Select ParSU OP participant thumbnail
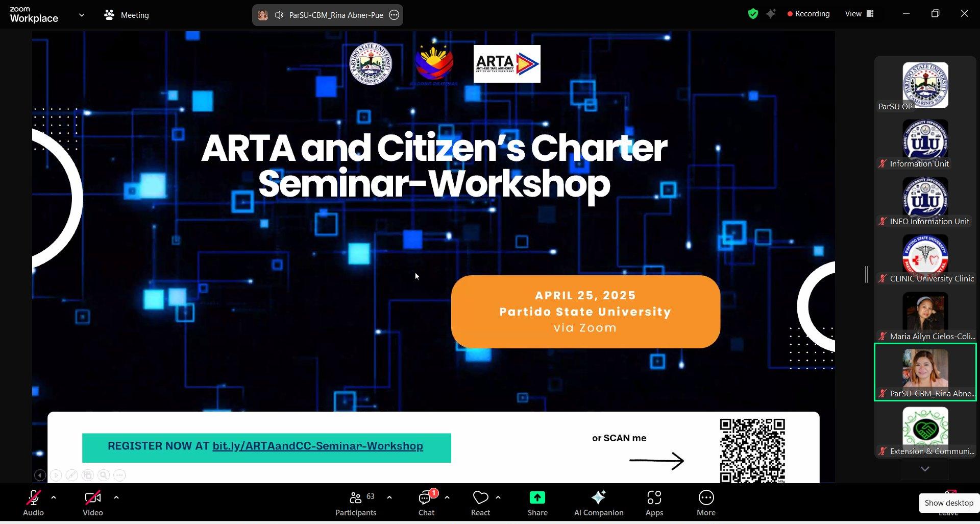 [x=925, y=85]
